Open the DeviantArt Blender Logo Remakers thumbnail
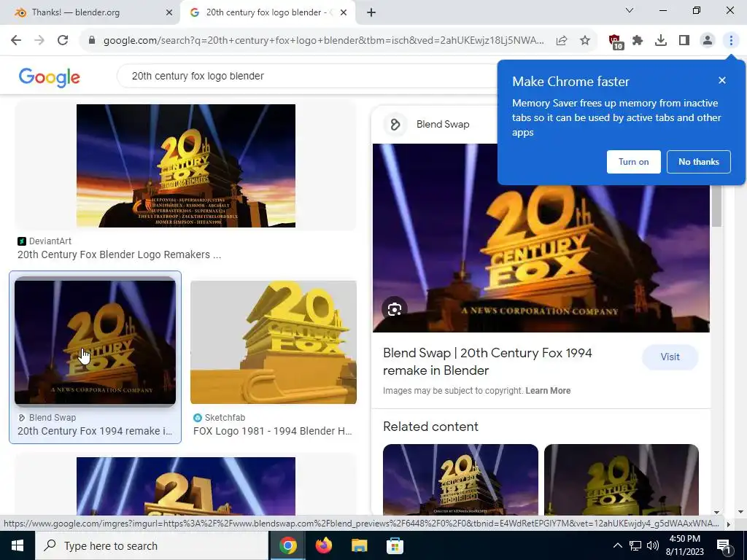This screenshot has height=560, width=747. point(186,166)
